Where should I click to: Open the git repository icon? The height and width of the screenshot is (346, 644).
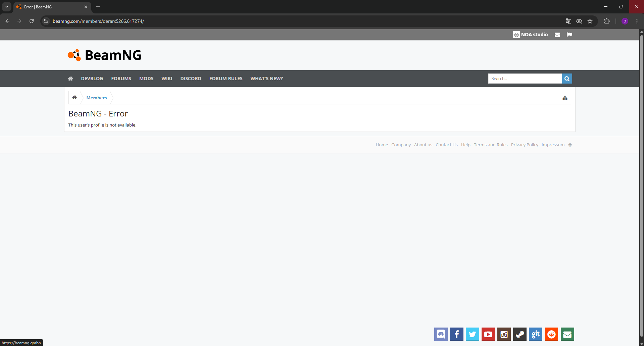coord(535,334)
